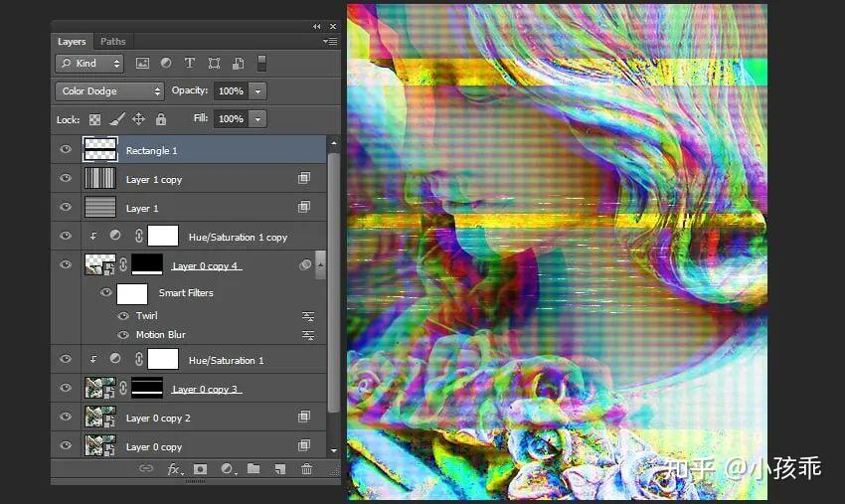The image size is (845, 504).
Task: Click the delete layer trash icon
Action: pos(306,469)
